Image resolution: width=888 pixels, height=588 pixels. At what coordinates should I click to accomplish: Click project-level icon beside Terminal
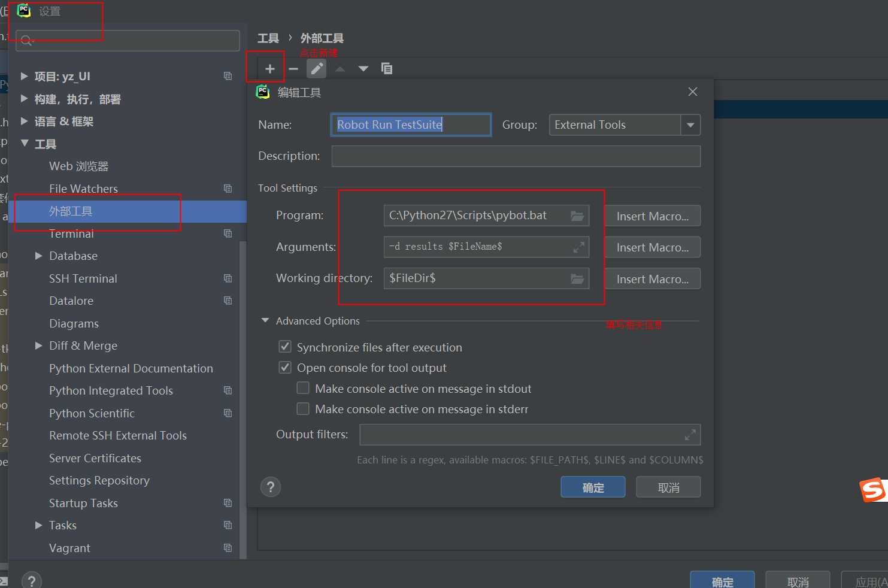pos(228,234)
